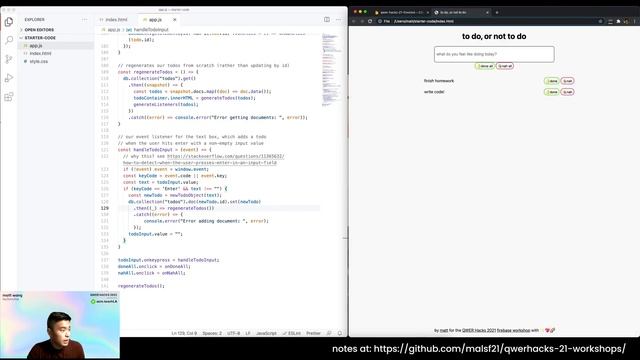The image size is (640, 360).
Task: Click the UTF-8 encoding status item
Action: 233,333
